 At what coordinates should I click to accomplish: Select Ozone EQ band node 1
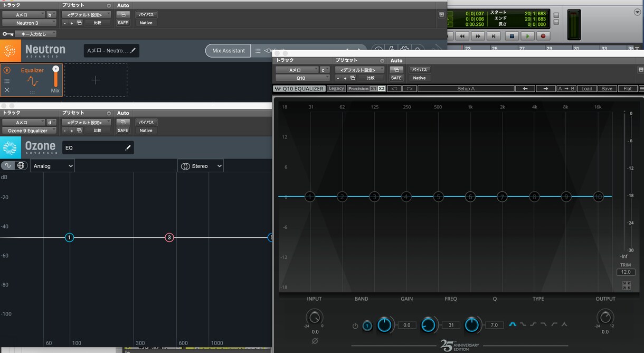tap(69, 238)
